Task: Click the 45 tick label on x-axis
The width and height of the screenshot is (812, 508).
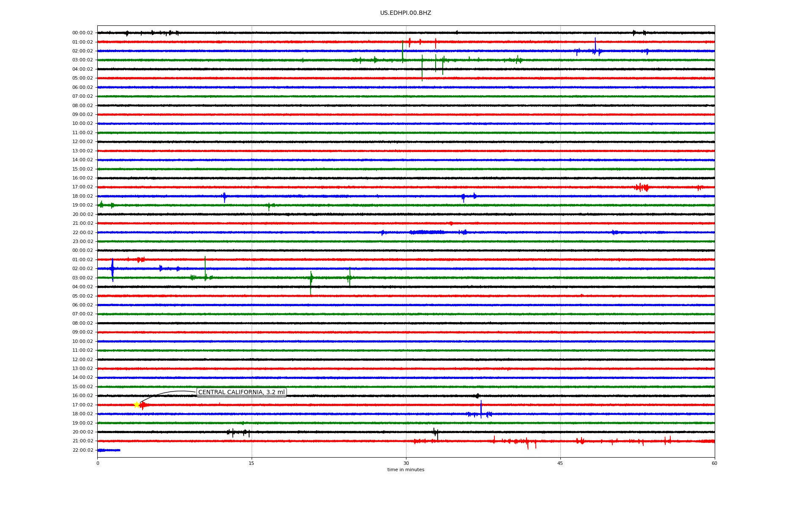Action: pyautogui.click(x=560, y=463)
